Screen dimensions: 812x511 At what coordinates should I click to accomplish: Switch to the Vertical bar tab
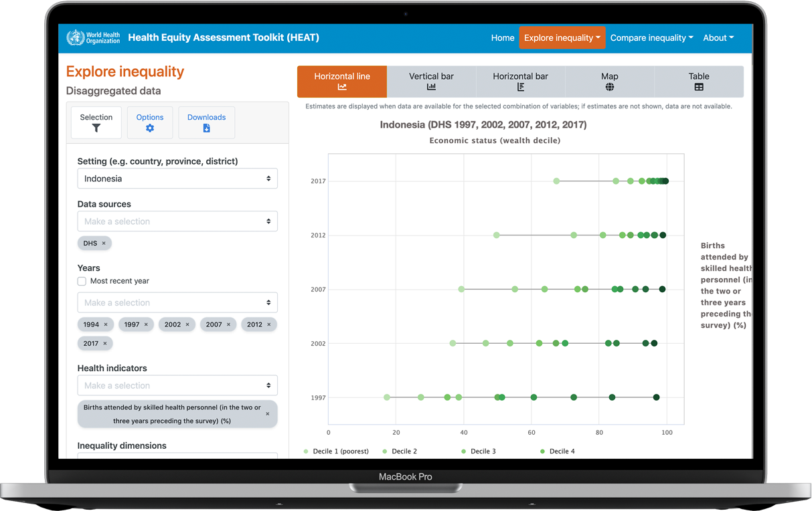tap(431, 82)
